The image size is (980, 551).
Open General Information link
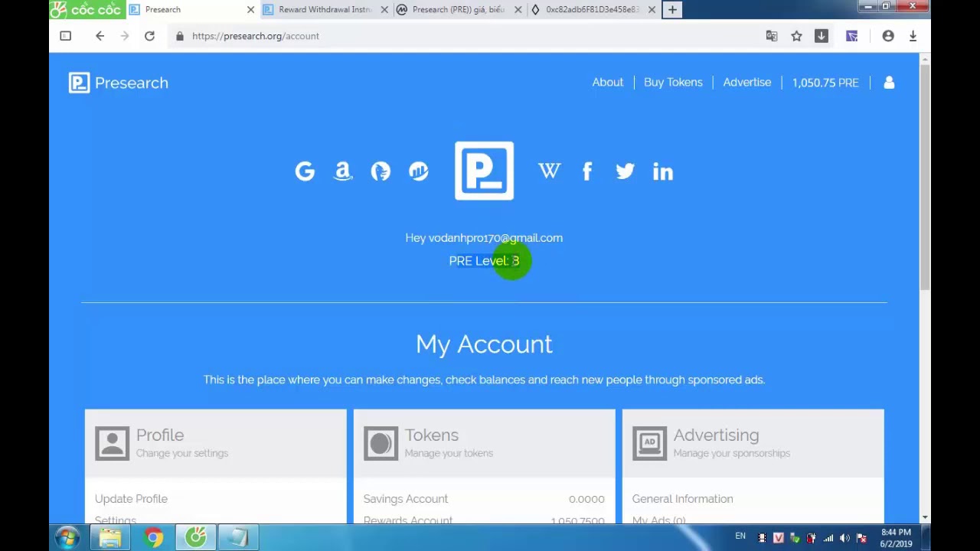[x=682, y=499]
